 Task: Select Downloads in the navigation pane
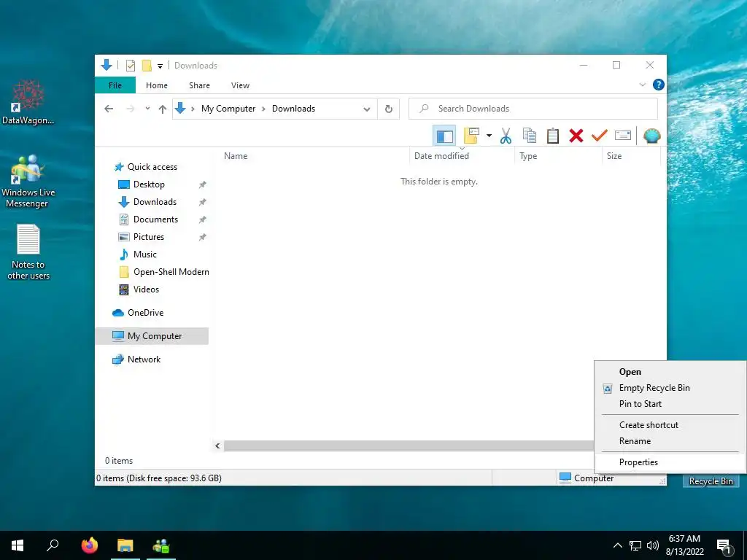click(155, 202)
